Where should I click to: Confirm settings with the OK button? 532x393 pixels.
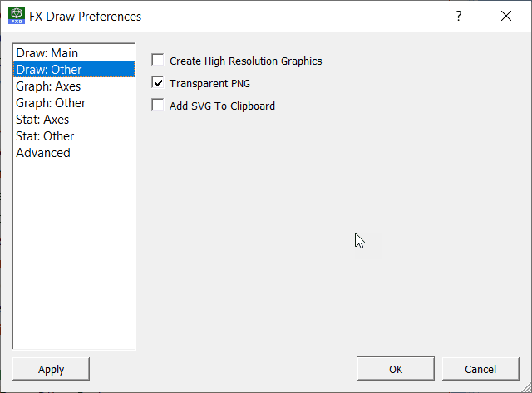point(396,369)
